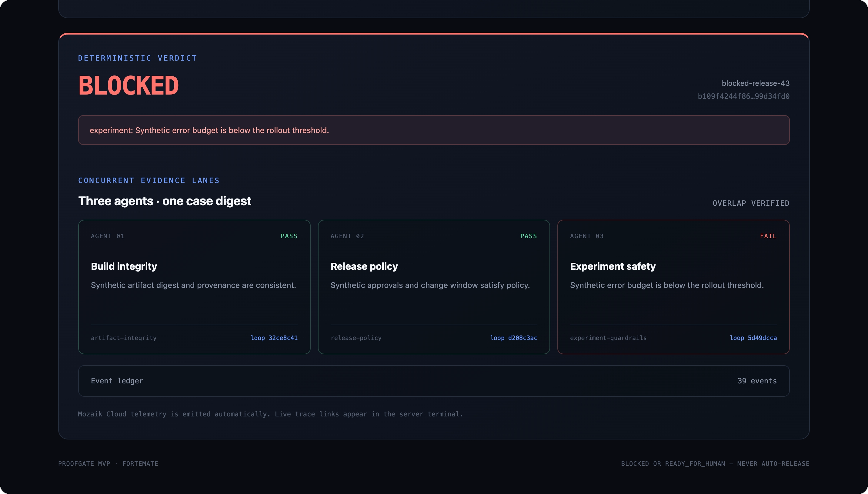Select the Experiment safety agent card
The image size is (868, 494).
tap(673, 287)
